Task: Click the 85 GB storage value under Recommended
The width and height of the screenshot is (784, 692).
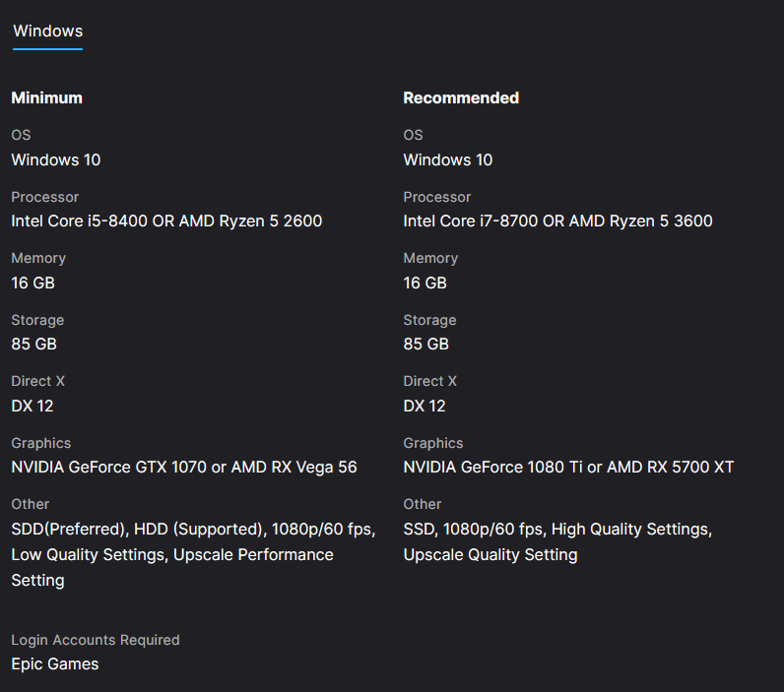Action: (425, 345)
